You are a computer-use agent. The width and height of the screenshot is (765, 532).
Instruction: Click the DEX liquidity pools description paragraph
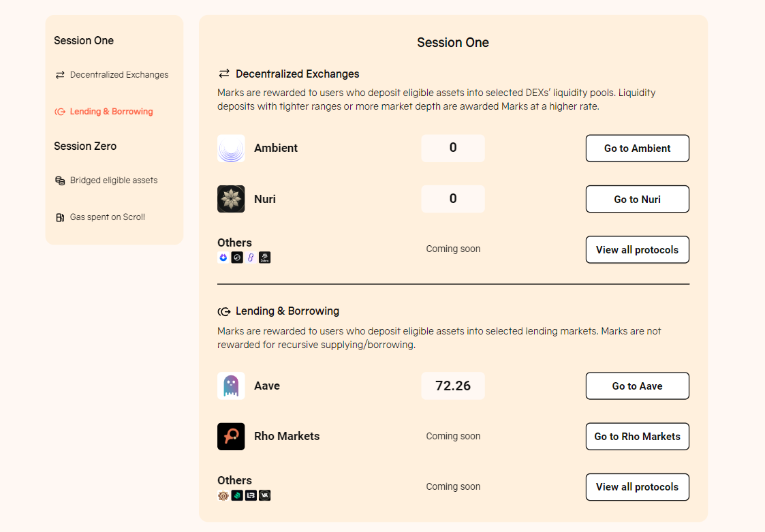(436, 99)
